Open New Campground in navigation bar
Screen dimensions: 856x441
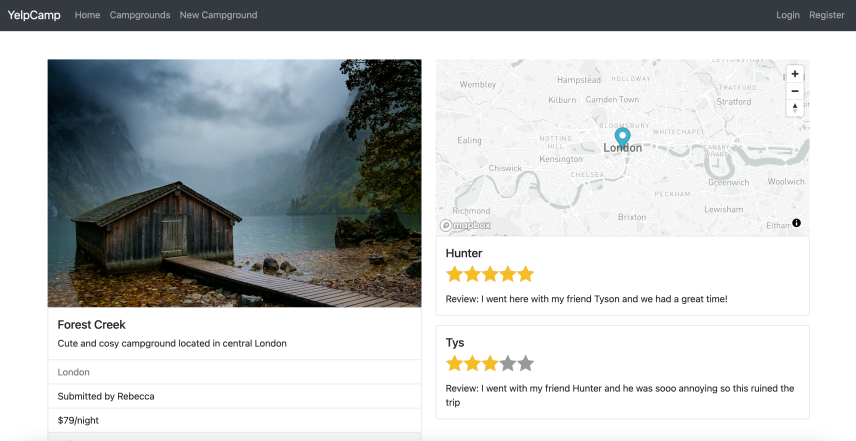click(218, 15)
